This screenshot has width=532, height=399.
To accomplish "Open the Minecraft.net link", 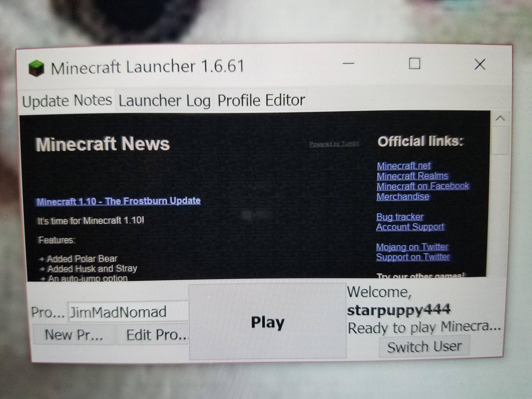I will click(404, 166).
